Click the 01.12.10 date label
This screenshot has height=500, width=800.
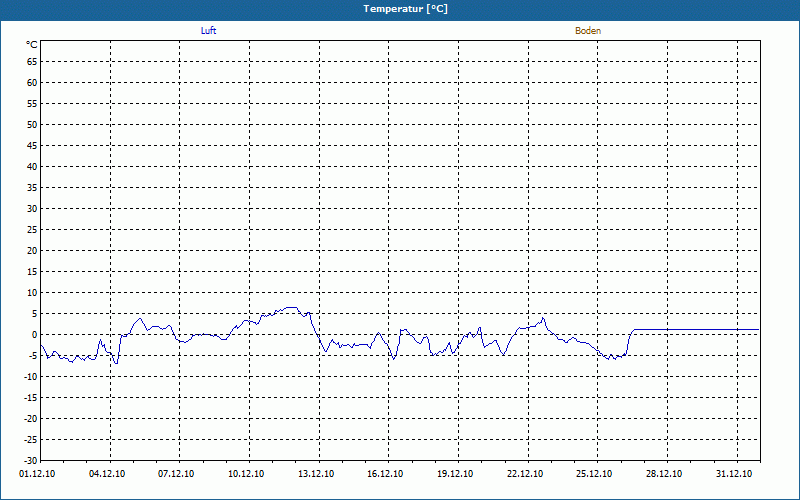pyautogui.click(x=37, y=474)
